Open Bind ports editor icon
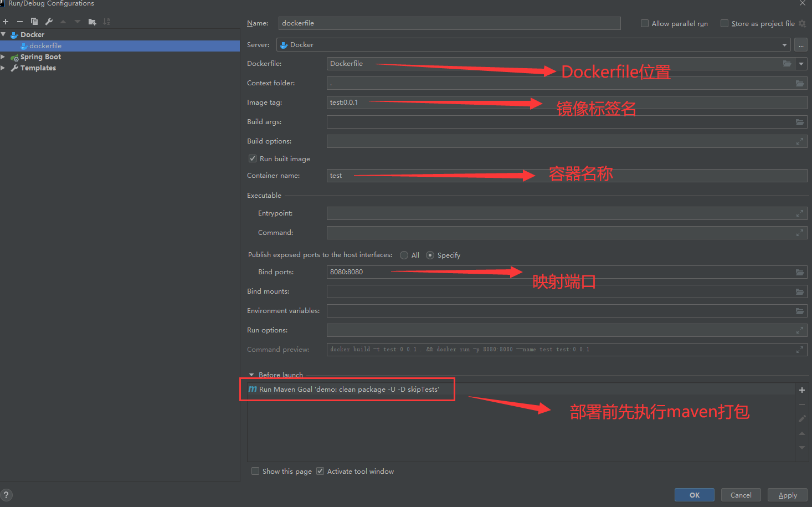This screenshot has width=812, height=507. click(x=800, y=272)
